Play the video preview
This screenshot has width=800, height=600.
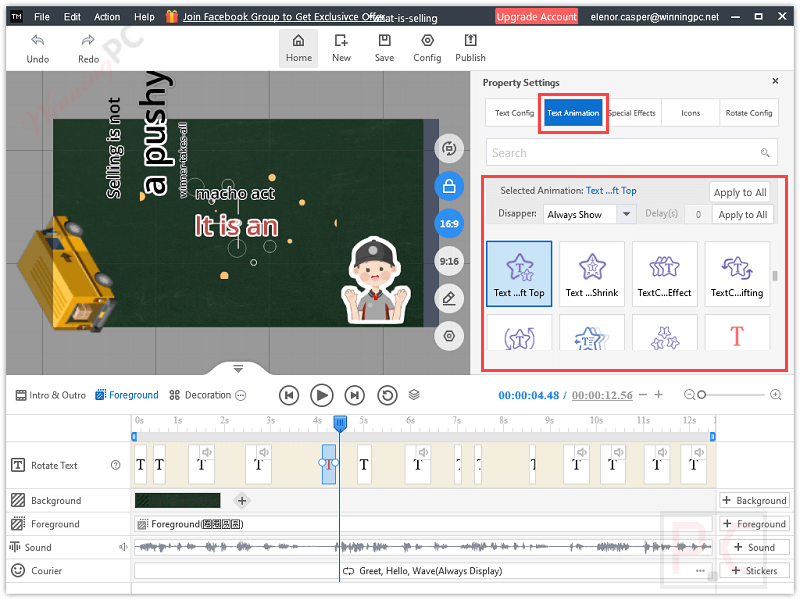pyautogui.click(x=322, y=395)
